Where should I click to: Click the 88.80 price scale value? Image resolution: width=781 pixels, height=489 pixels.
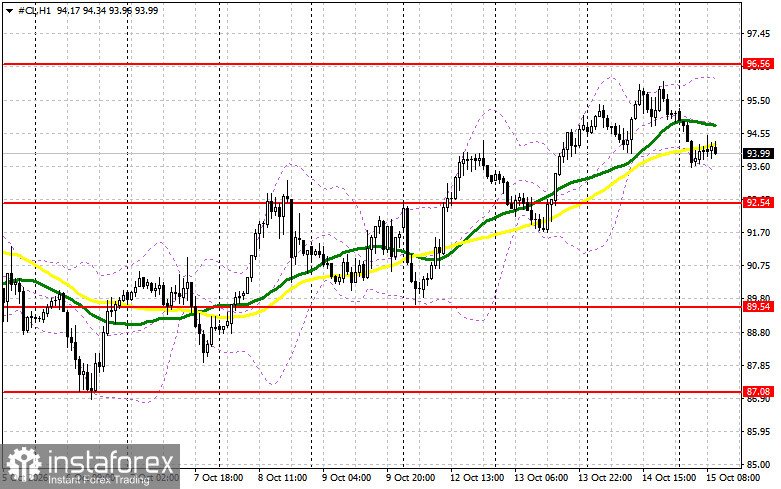[758, 332]
